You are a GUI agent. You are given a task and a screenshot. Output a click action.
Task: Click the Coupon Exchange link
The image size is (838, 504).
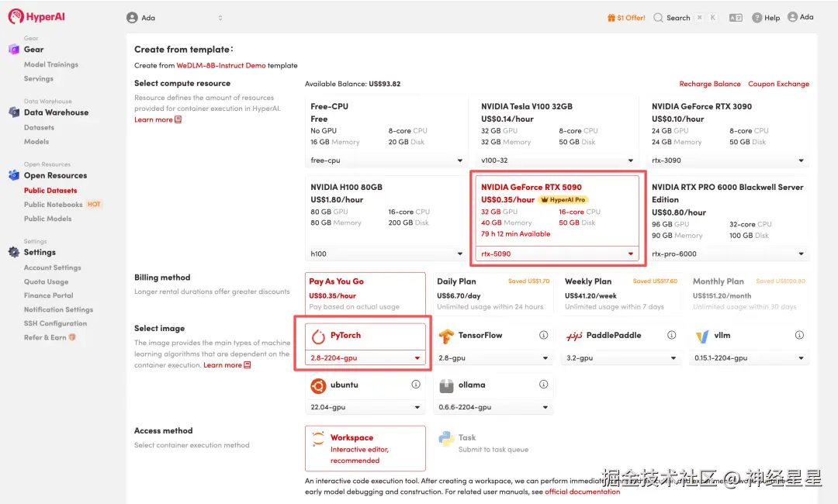pyautogui.click(x=779, y=84)
